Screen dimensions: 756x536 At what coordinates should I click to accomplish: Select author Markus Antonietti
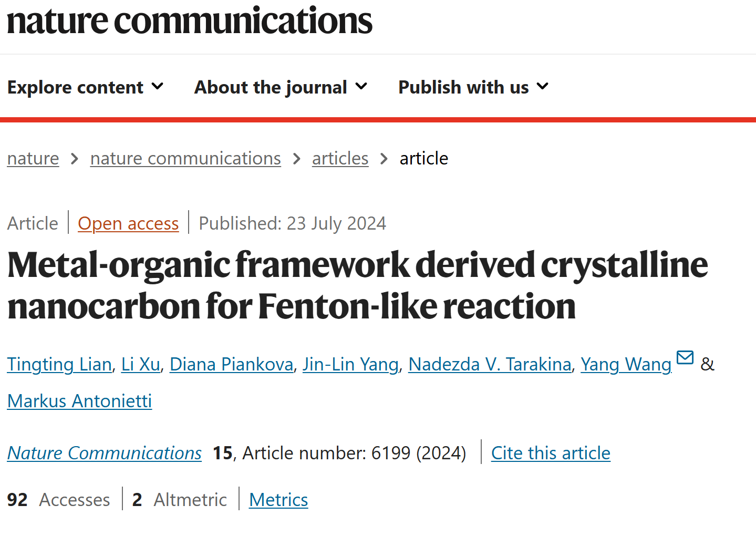coord(79,401)
